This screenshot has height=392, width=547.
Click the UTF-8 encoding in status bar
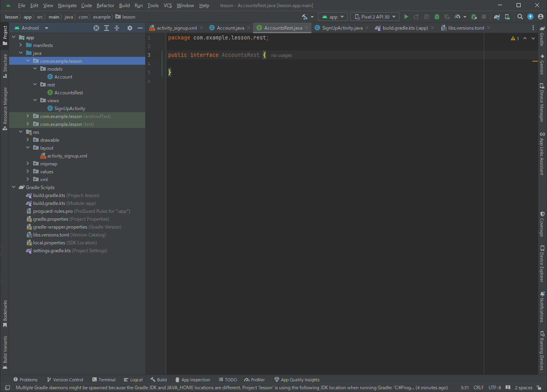[x=495, y=388]
